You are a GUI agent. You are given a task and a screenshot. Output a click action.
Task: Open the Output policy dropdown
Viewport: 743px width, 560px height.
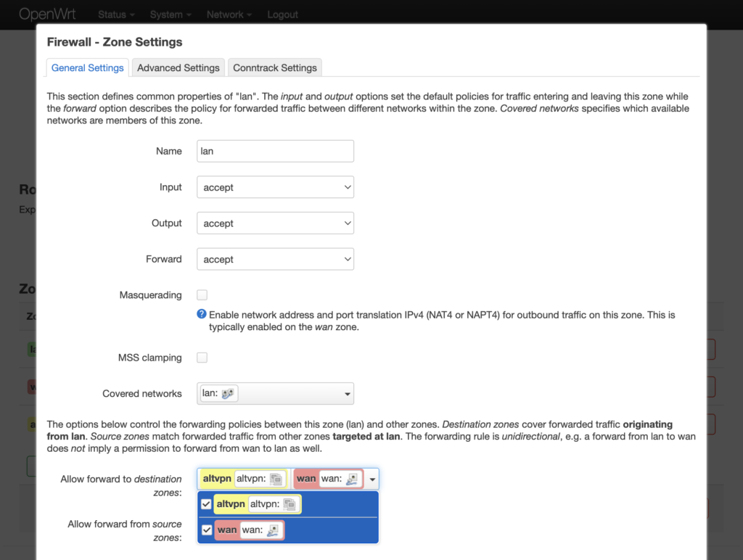275,223
